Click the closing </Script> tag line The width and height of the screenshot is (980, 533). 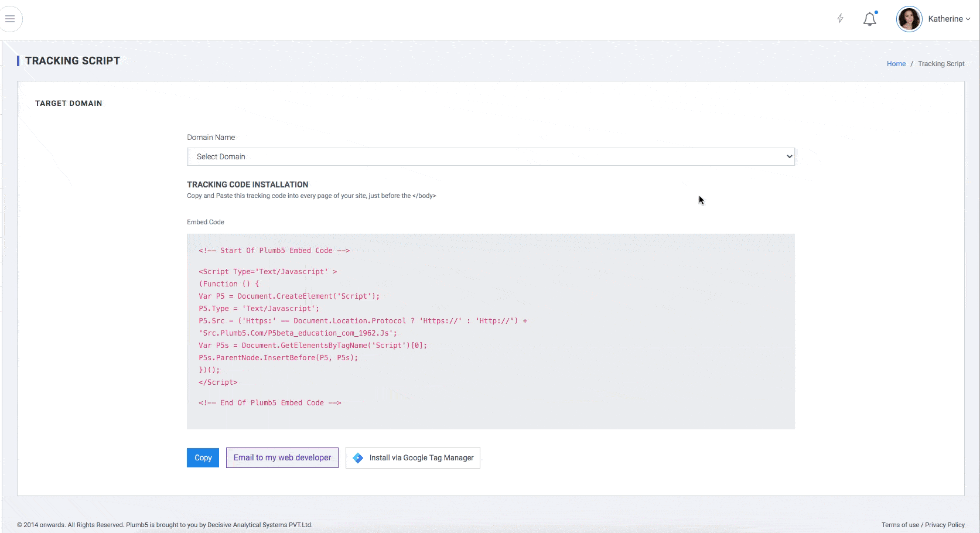(218, 382)
